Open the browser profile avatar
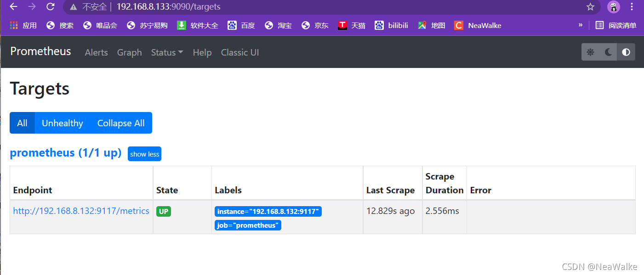This screenshot has width=644, height=275. [613, 7]
